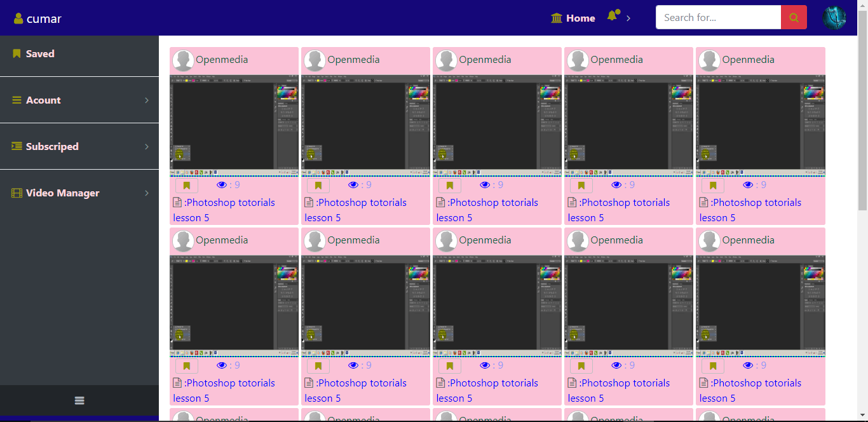
Task: Save video via bookmark on second row's fourth card
Action: click(x=581, y=366)
